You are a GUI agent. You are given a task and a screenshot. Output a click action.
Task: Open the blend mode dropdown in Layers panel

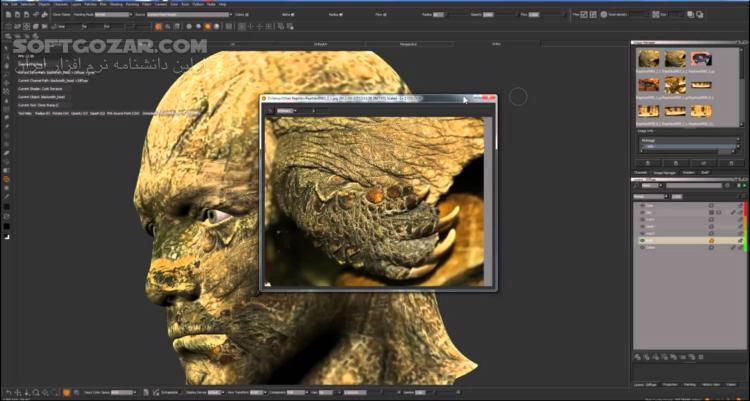point(651,197)
